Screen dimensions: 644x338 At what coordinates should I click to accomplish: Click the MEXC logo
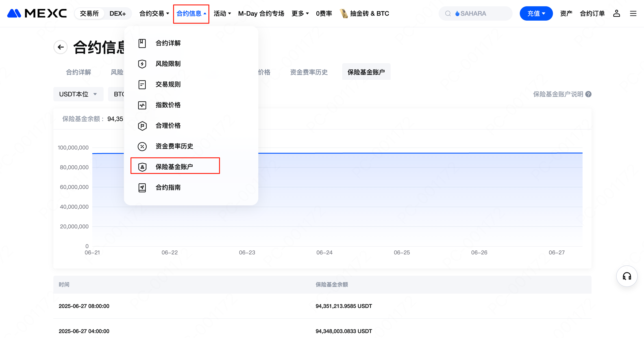click(x=37, y=13)
